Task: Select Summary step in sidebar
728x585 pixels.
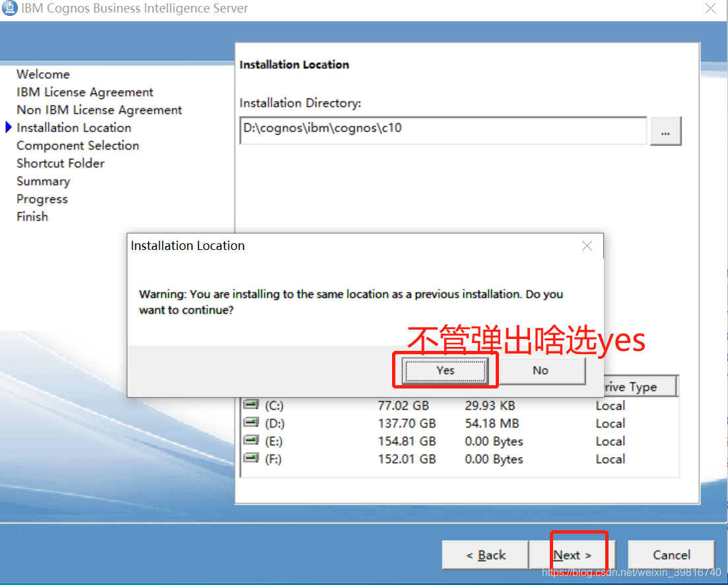Action: (x=43, y=181)
